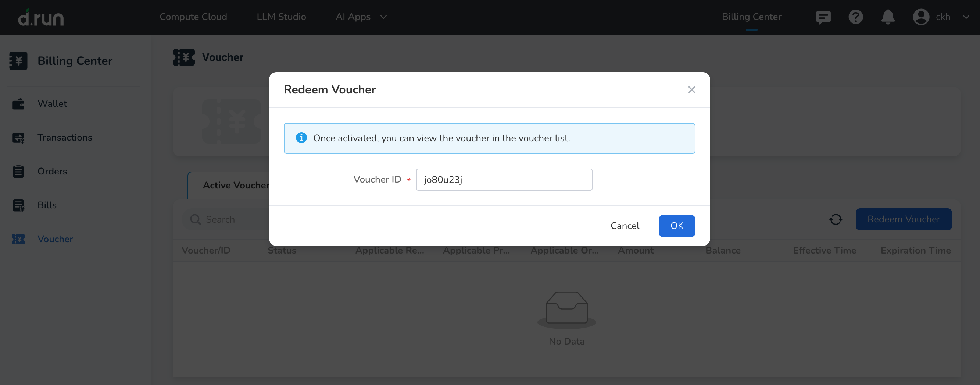This screenshot has width=980, height=385.
Task: Open Orders in the sidebar
Action: (x=52, y=172)
